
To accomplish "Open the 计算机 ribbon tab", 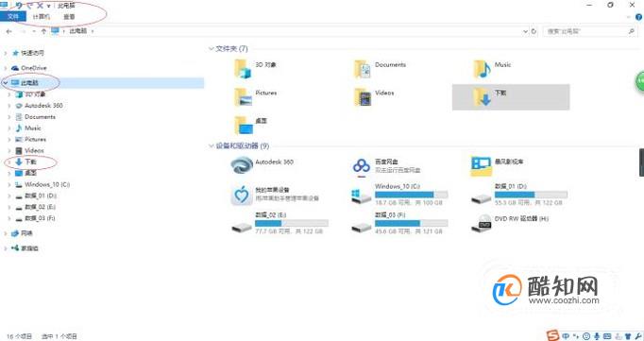I will tap(41, 17).
